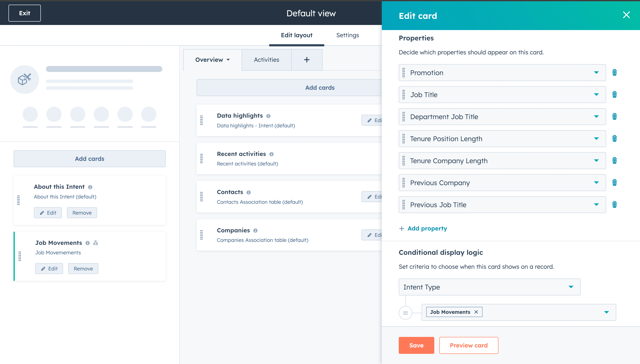
Task: Close the Edit card panel
Action: pyautogui.click(x=626, y=15)
